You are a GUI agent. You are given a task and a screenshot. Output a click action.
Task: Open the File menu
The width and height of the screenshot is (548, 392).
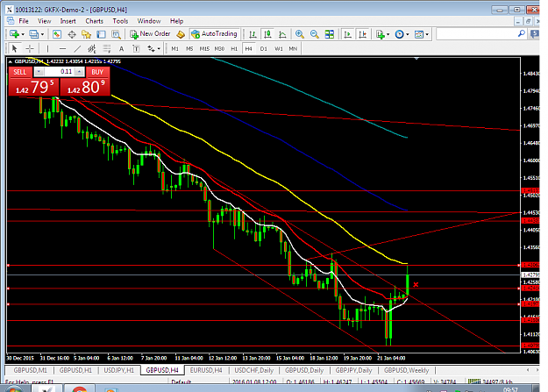24,21
